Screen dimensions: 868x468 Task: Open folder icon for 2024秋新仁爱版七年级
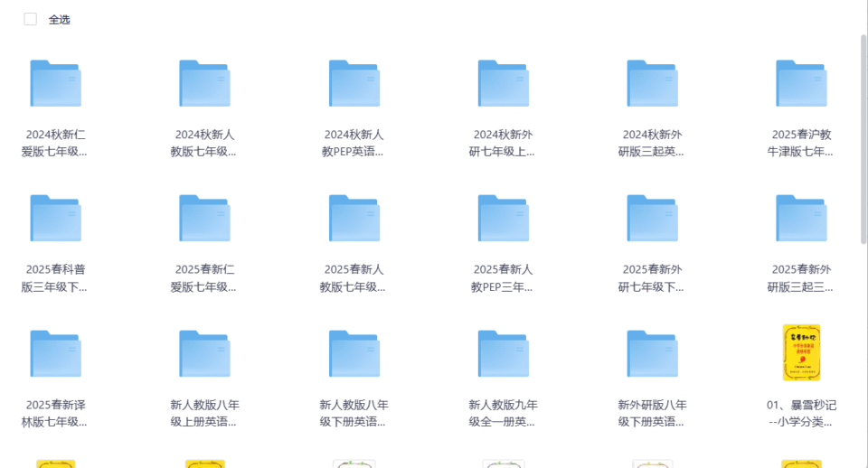point(55,83)
